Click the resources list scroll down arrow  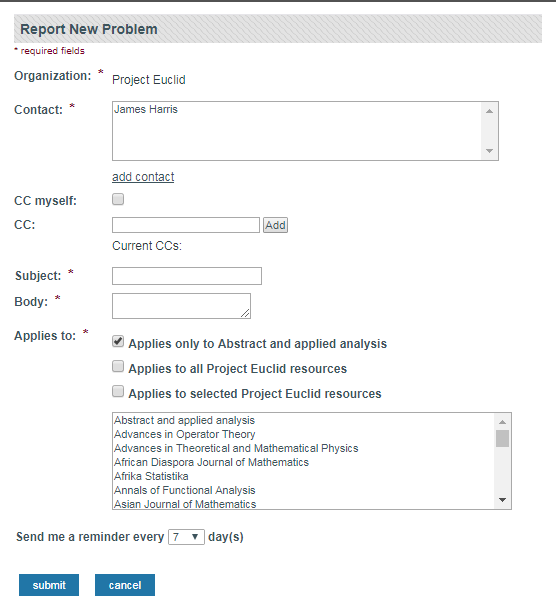tap(502, 500)
